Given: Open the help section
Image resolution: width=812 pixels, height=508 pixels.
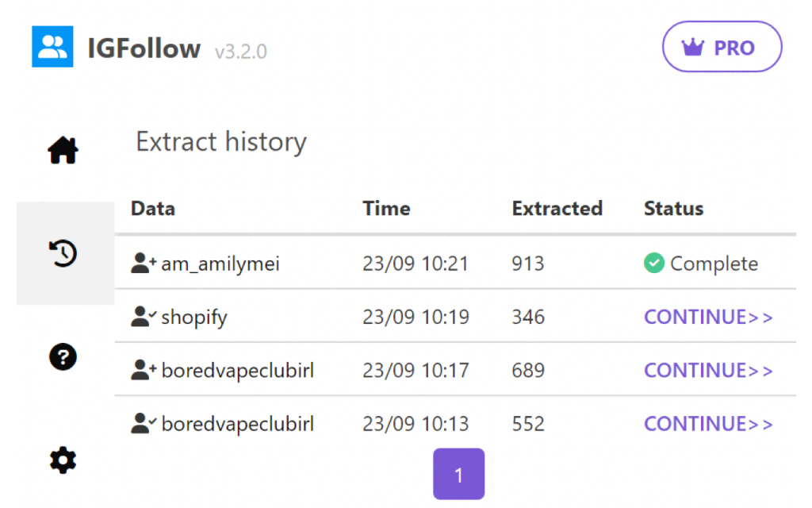Looking at the screenshot, I should pyautogui.click(x=63, y=357).
